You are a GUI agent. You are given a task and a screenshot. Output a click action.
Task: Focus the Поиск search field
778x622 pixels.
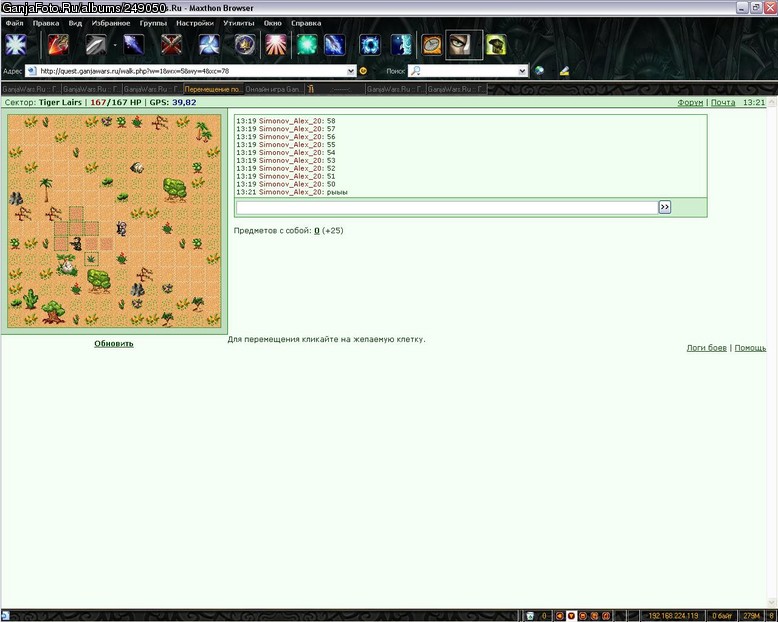click(469, 71)
